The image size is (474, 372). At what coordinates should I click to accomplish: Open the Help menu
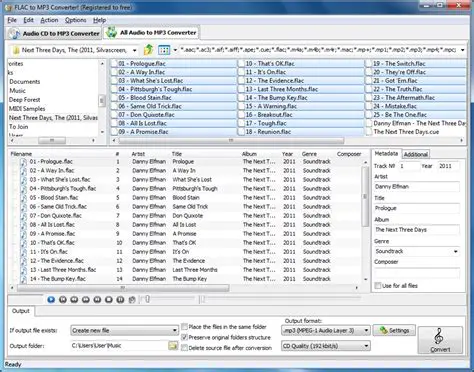pos(99,20)
